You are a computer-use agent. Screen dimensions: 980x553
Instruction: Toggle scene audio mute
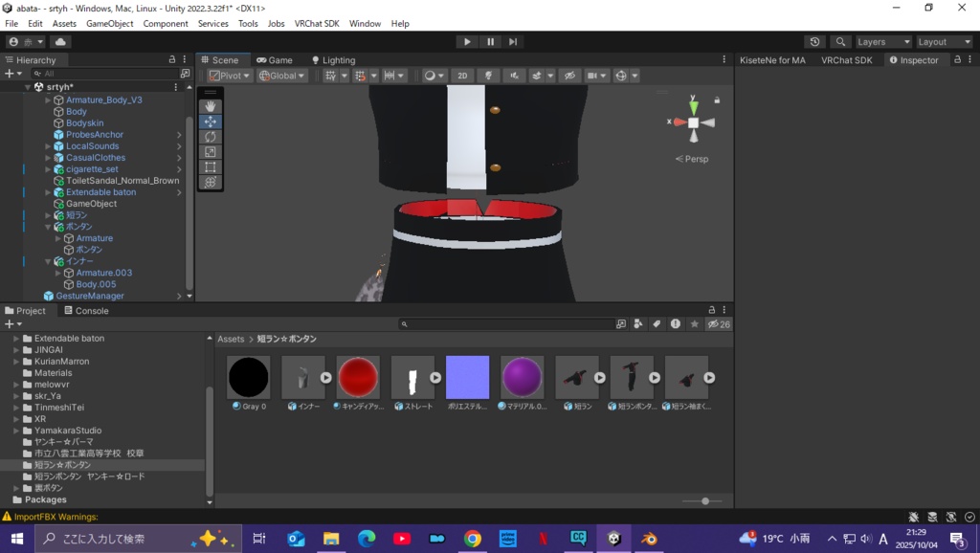point(514,76)
